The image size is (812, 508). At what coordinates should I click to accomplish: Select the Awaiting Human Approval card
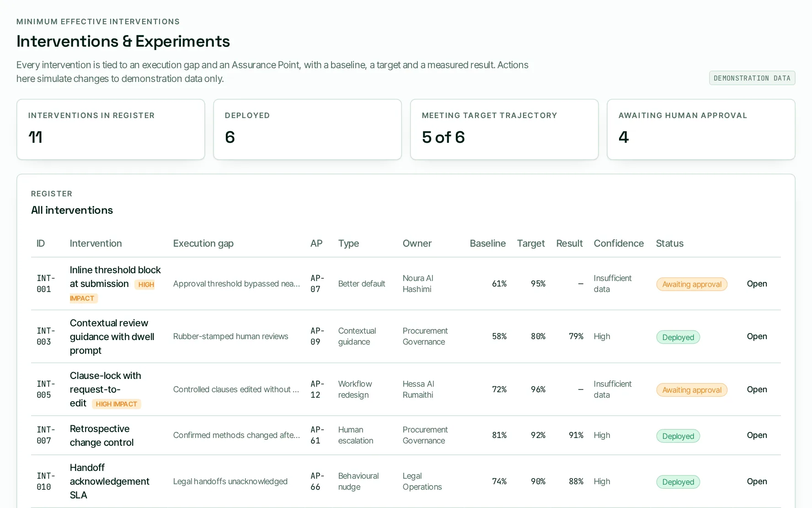click(x=701, y=130)
